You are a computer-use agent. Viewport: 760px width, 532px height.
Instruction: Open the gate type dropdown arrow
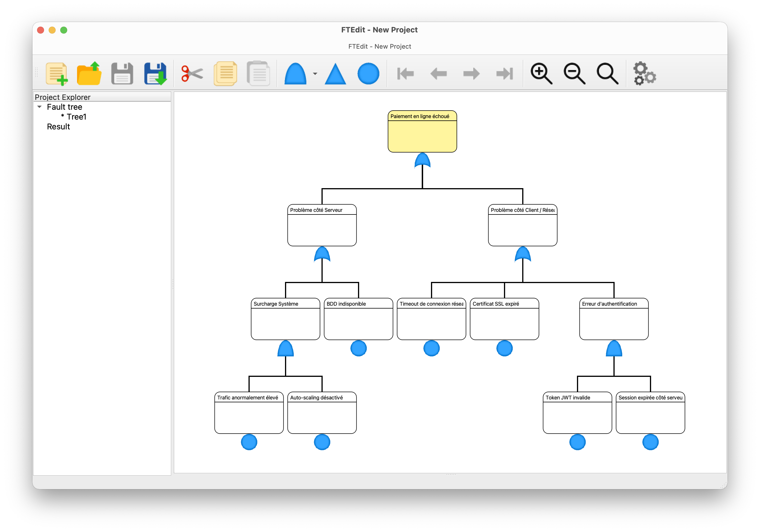[x=315, y=74]
